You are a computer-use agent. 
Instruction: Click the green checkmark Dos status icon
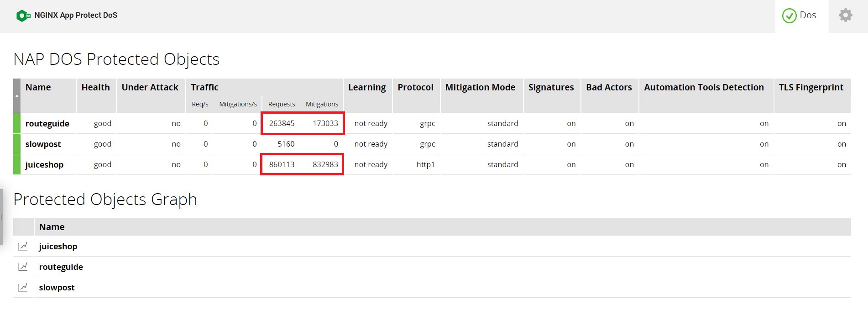point(789,16)
